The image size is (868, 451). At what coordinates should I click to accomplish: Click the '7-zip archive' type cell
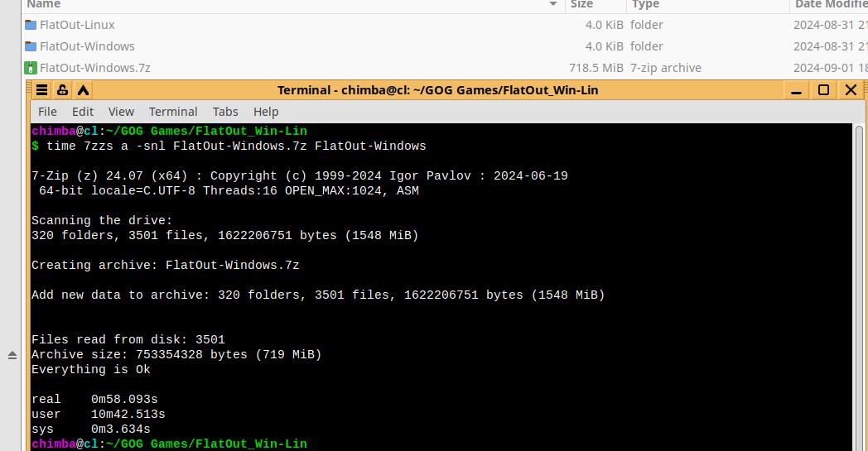pyautogui.click(x=665, y=68)
